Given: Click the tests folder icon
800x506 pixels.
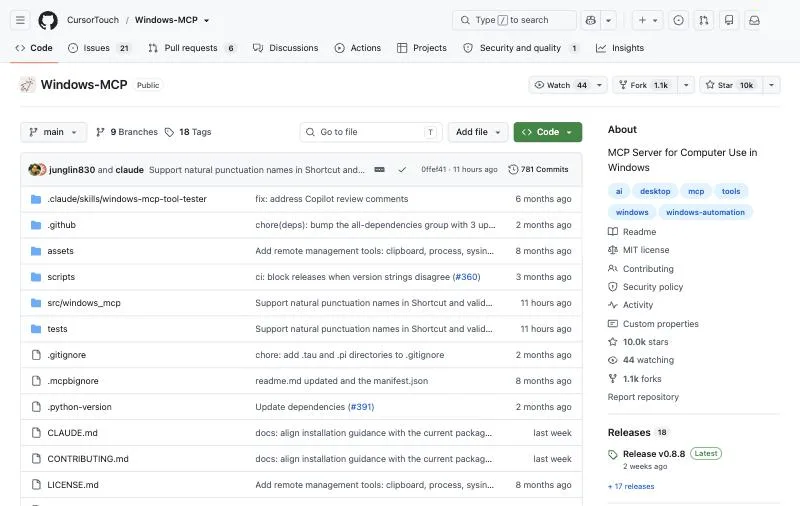Looking at the screenshot, I should tap(36, 329).
